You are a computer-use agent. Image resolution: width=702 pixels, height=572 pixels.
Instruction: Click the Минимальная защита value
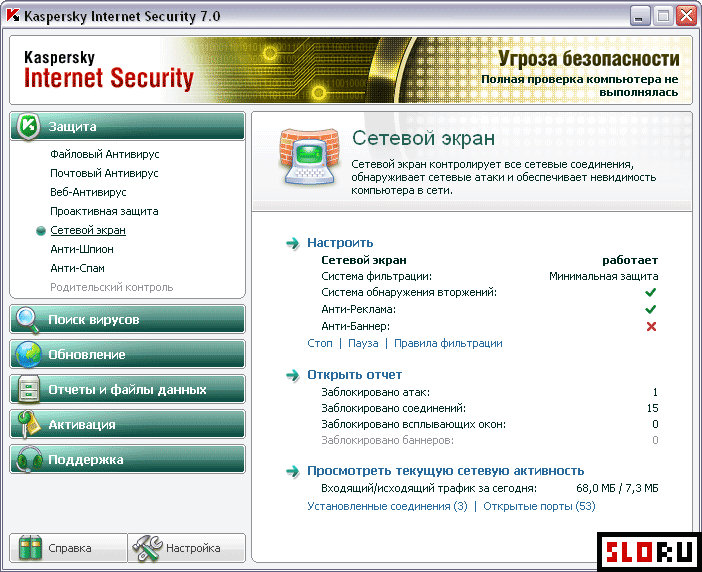point(604,276)
